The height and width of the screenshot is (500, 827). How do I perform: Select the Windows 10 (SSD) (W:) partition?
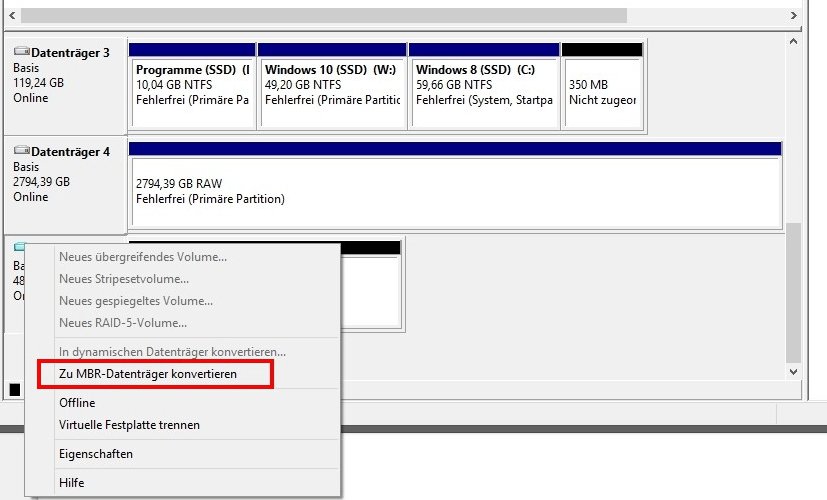click(x=332, y=86)
